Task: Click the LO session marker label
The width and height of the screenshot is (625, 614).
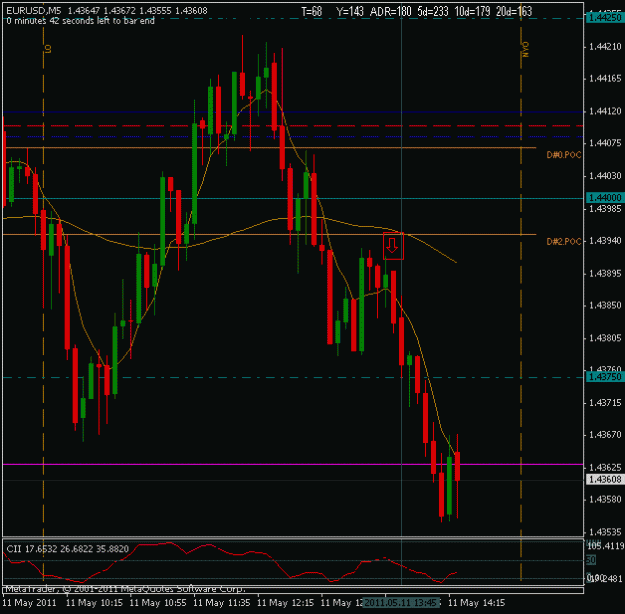Action: [48, 49]
